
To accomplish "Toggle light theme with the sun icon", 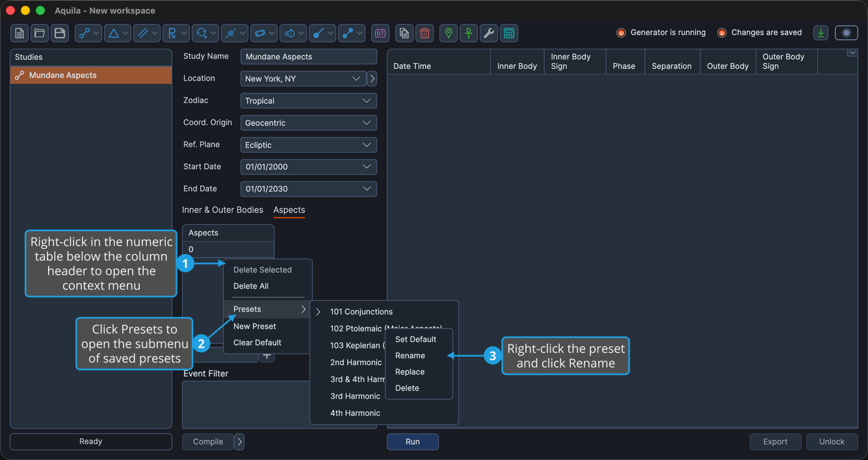I will click(x=847, y=33).
